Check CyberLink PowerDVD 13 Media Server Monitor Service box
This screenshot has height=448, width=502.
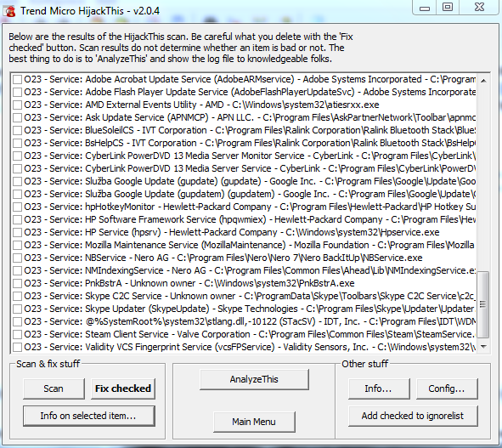17,156
